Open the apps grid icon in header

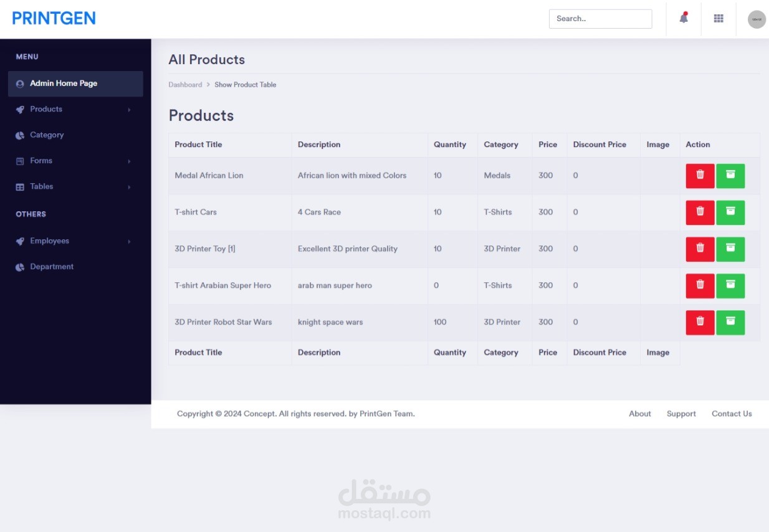pos(719,19)
